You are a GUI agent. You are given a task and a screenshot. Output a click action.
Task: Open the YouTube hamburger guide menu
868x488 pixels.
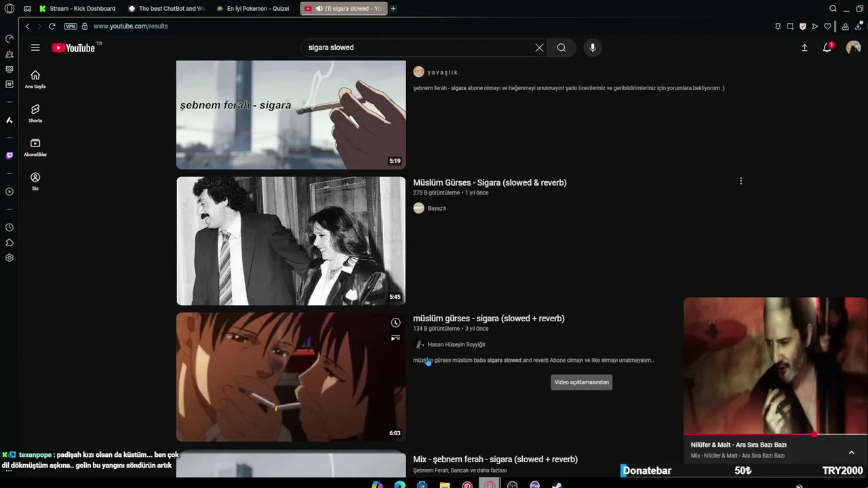tap(35, 47)
